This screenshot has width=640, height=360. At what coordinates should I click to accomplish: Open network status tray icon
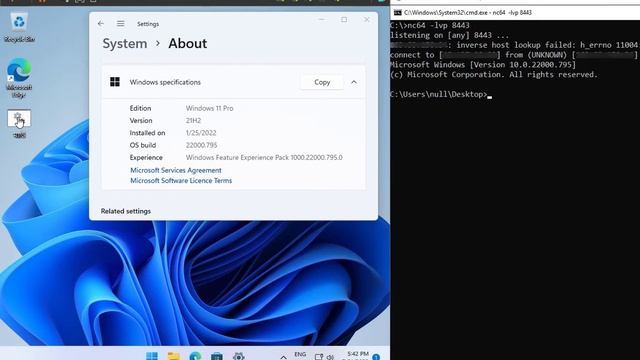[319, 357]
